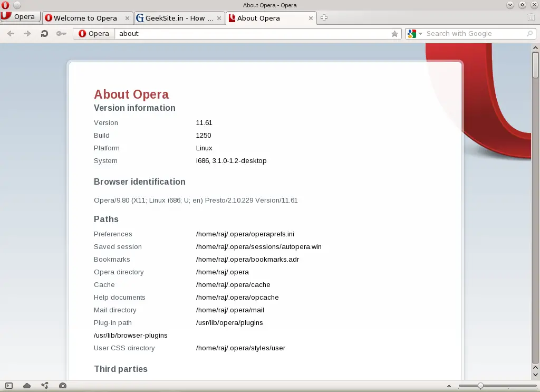Click the /home/raj/.opera/mail path
This screenshot has height=392, width=540.
[230, 310]
